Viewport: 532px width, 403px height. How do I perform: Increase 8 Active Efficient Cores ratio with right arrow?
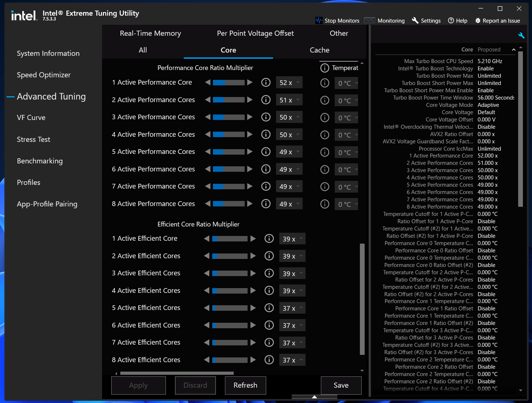253,360
